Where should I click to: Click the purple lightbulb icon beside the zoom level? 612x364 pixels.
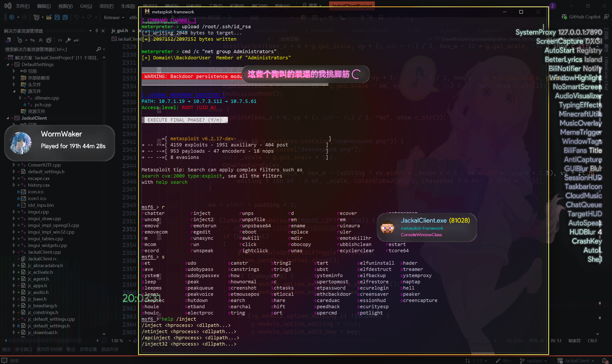point(135,341)
